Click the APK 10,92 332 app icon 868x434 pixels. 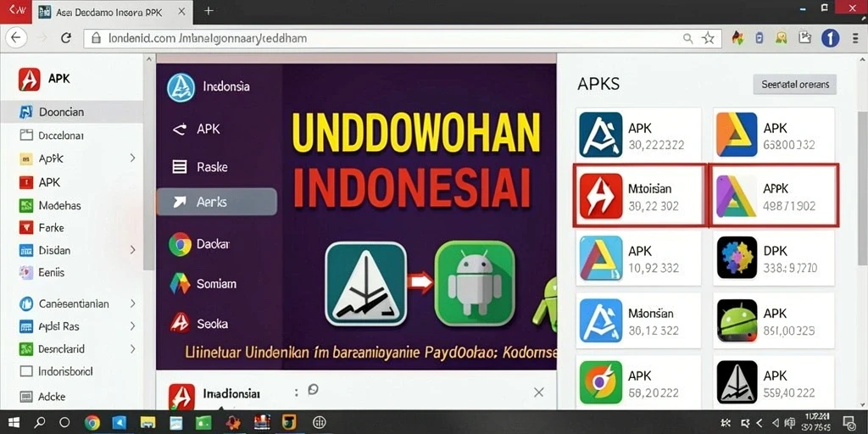tap(601, 258)
